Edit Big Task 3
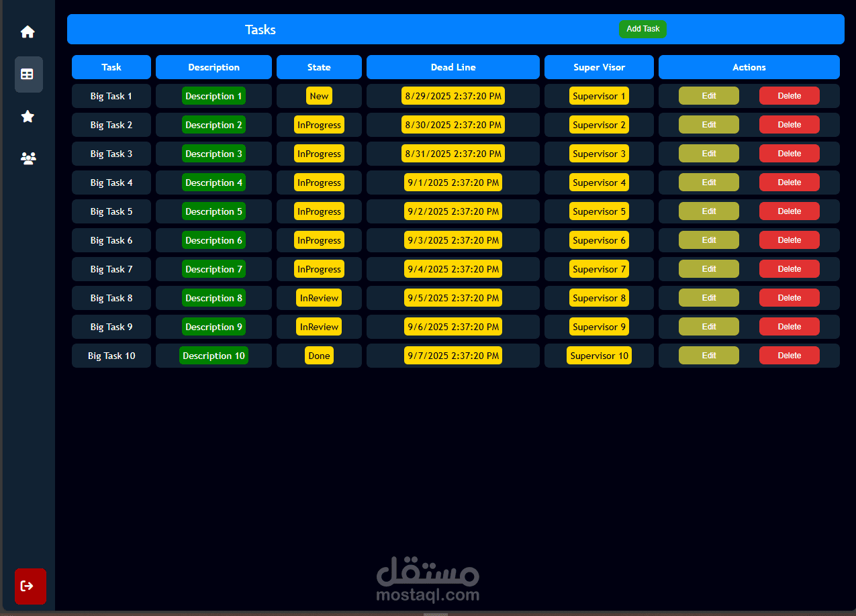The width and height of the screenshot is (856, 616). tap(709, 154)
